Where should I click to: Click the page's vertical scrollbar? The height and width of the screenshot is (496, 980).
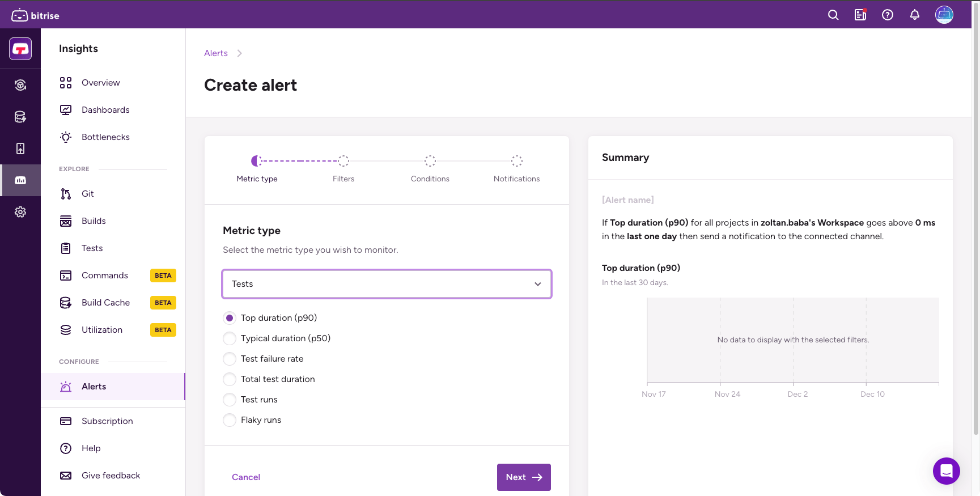coord(975,227)
